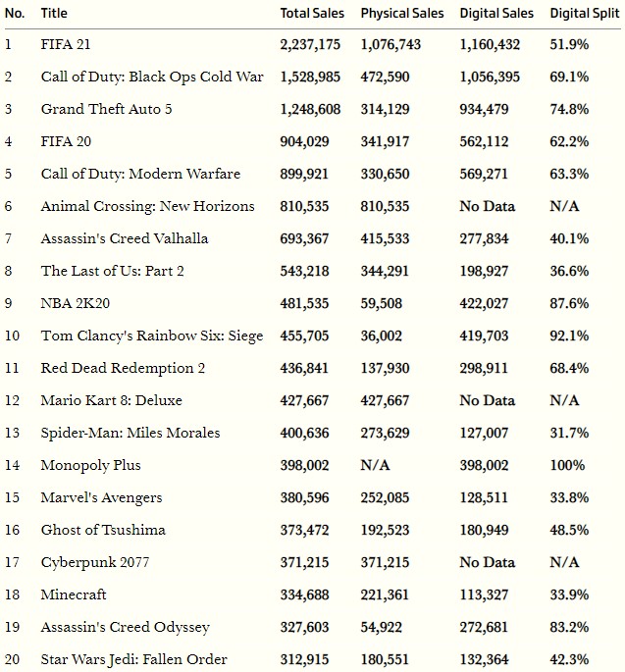The image size is (625, 672).
Task: Select Animal Crossing: New Horizons row title
Action: (147, 206)
